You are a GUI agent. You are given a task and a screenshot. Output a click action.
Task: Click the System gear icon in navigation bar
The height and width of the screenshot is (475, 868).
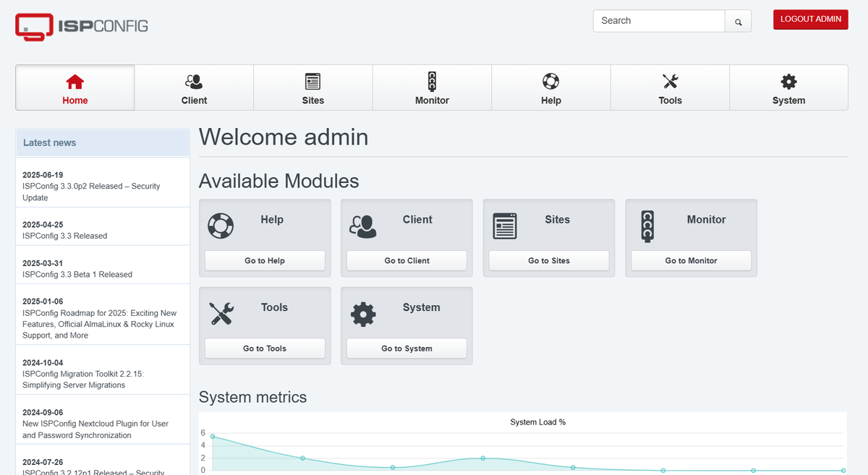(788, 81)
